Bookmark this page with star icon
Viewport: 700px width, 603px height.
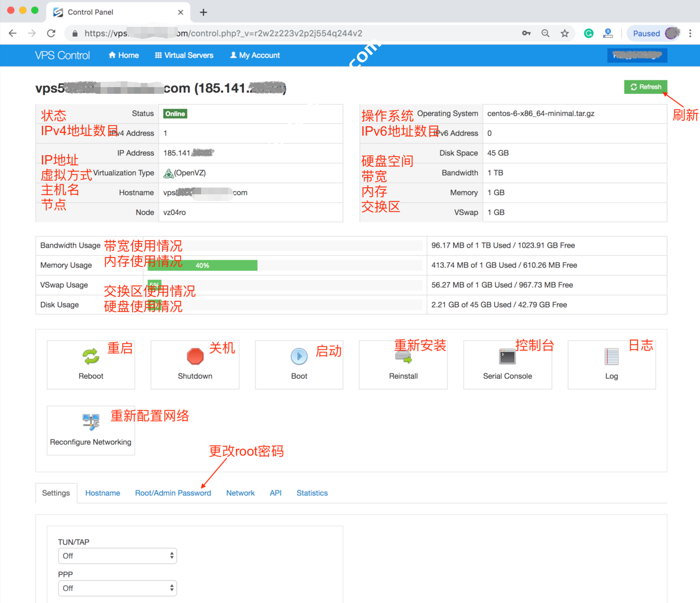point(565,33)
